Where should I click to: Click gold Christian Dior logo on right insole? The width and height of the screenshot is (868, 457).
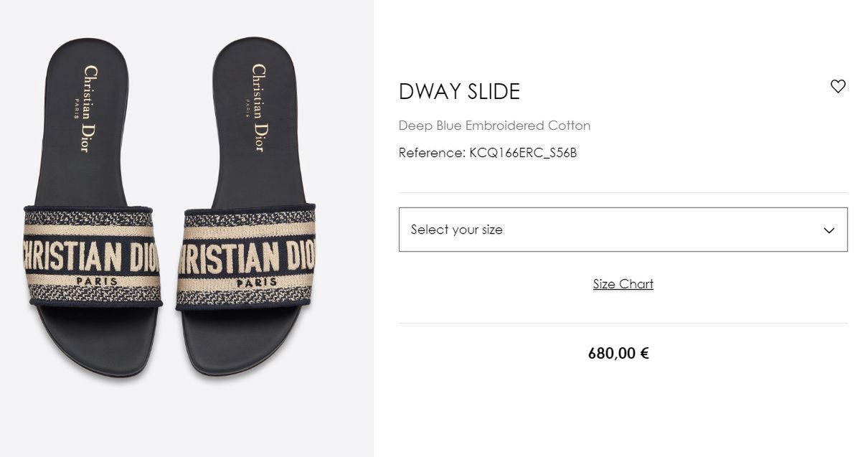[x=258, y=108]
